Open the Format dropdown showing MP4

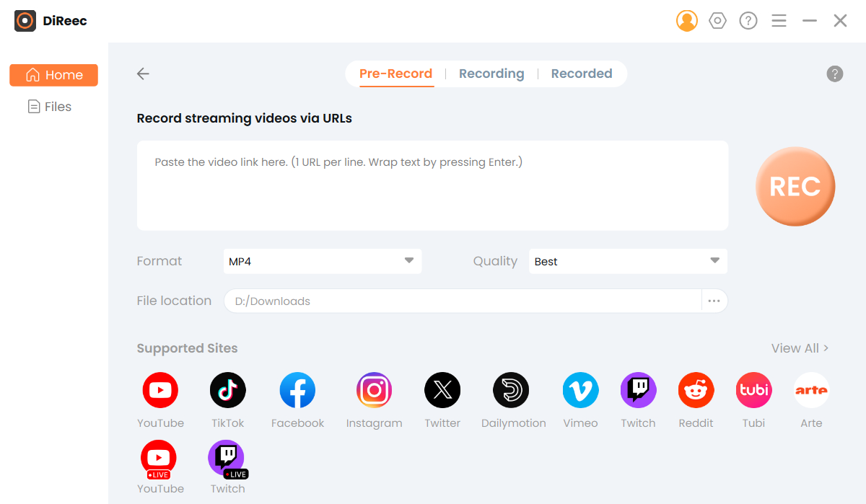322,261
